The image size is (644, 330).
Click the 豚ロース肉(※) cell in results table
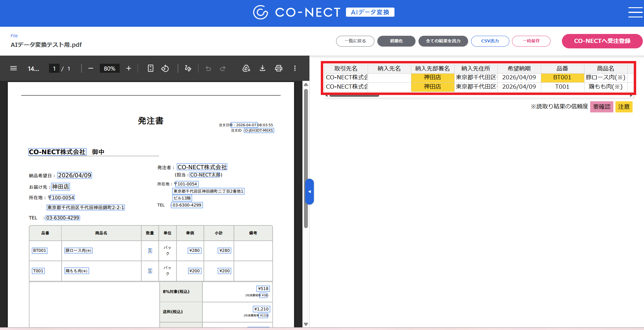pyautogui.click(x=606, y=78)
